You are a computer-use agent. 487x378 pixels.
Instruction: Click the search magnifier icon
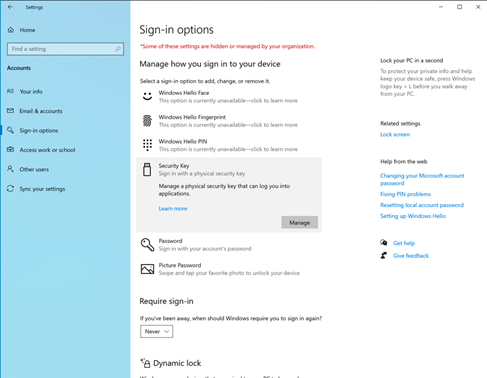tap(118, 49)
